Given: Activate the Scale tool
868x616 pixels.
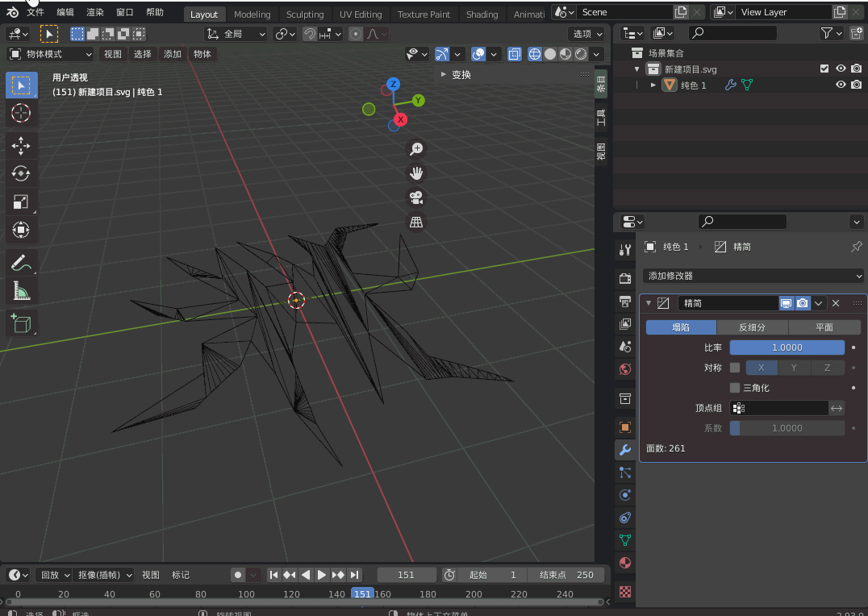Looking at the screenshot, I should coord(21,202).
